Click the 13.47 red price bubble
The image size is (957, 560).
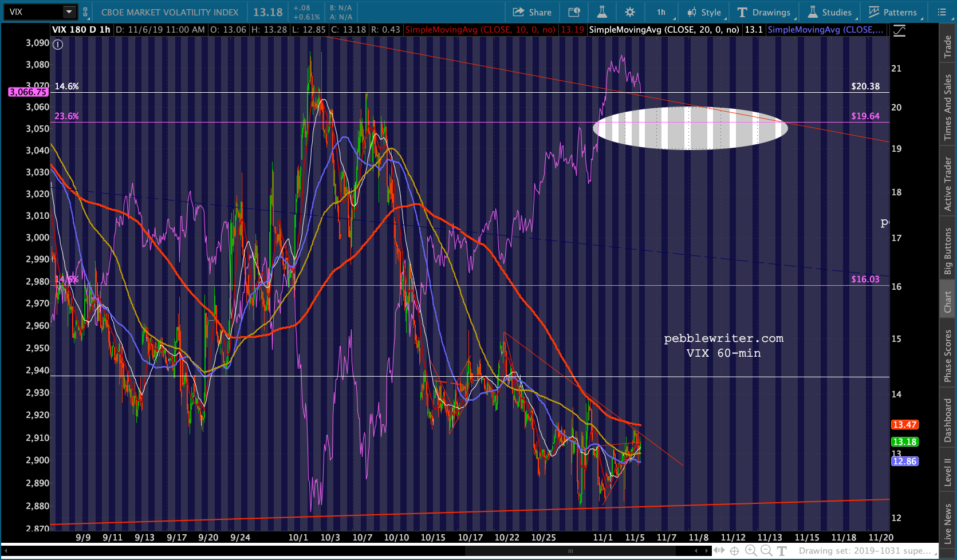905,425
